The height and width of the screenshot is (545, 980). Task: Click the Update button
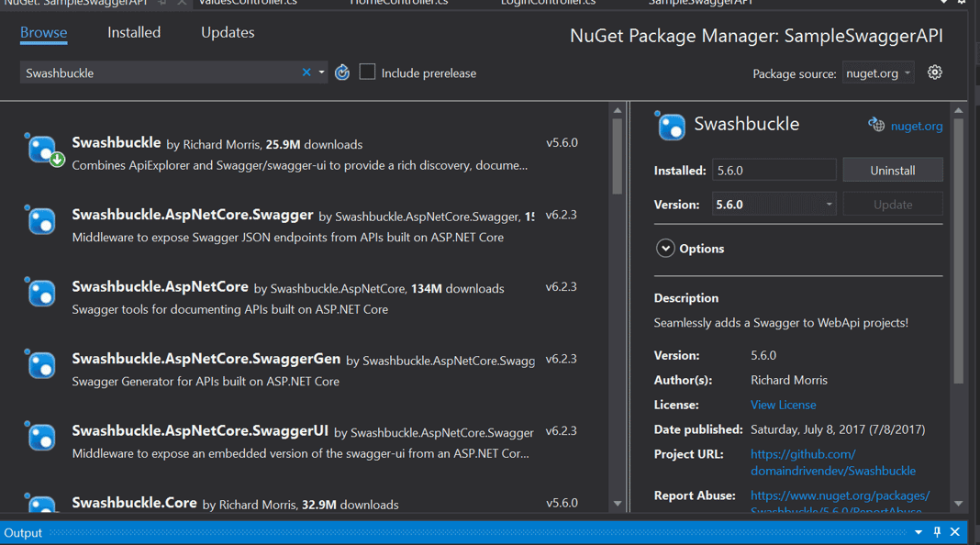click(x=893, y=205)
